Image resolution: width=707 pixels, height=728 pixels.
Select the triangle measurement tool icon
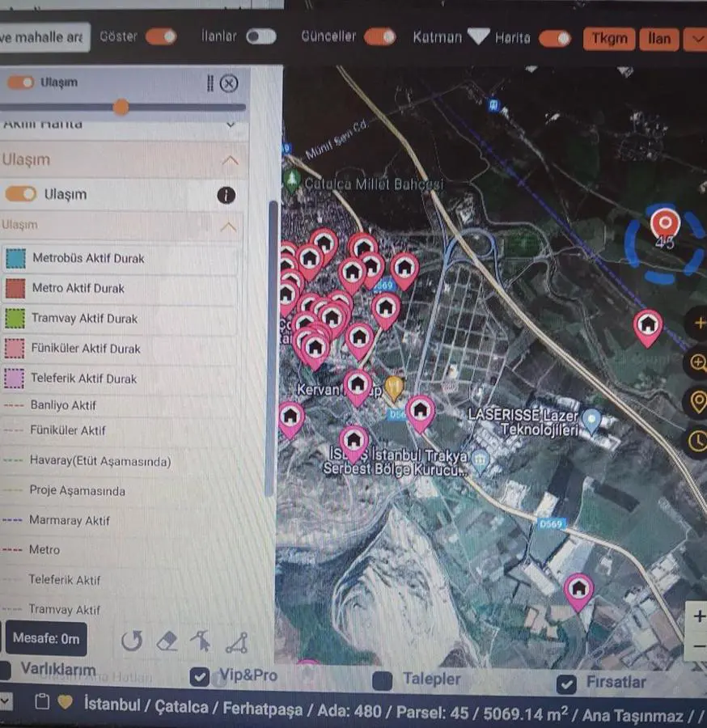237,642
